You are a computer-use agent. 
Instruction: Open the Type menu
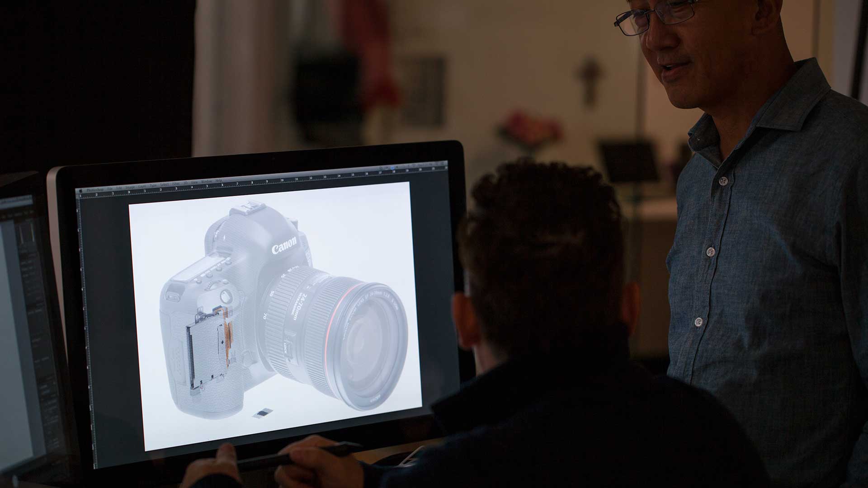[153, 186]
